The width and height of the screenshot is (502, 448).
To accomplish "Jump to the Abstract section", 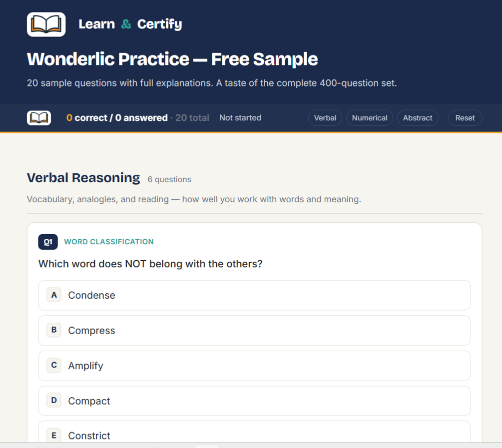I will [x=418, y=118].
